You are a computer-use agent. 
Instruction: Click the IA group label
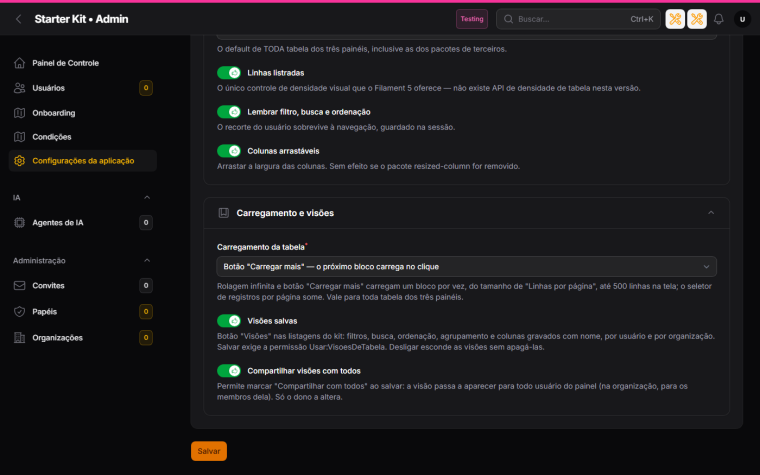[x=16, y=197]
